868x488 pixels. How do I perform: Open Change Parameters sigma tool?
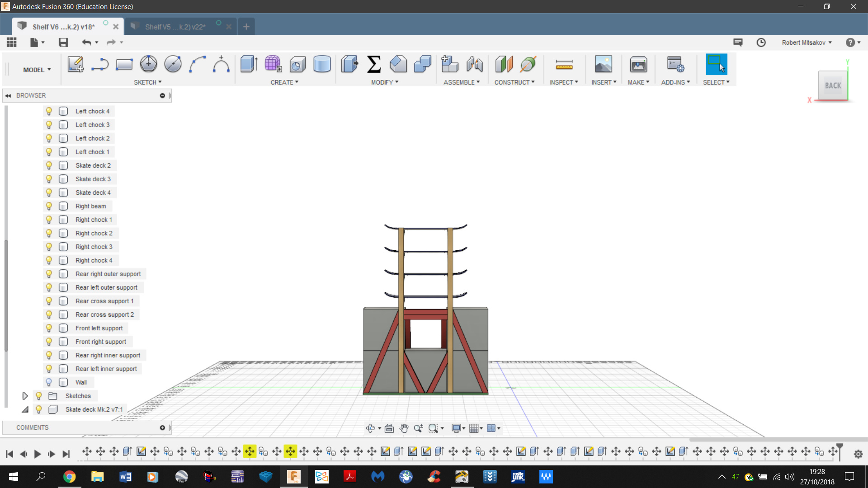click(374, 64)
